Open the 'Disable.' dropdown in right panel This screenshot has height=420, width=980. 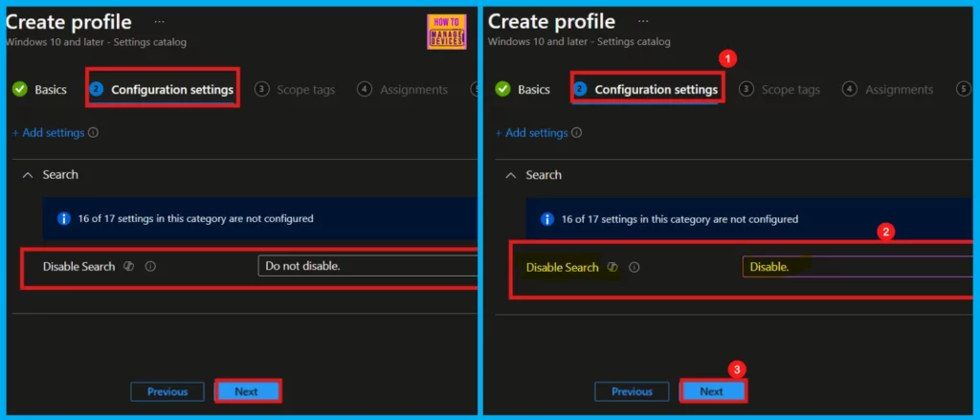[x=857, y=267]
